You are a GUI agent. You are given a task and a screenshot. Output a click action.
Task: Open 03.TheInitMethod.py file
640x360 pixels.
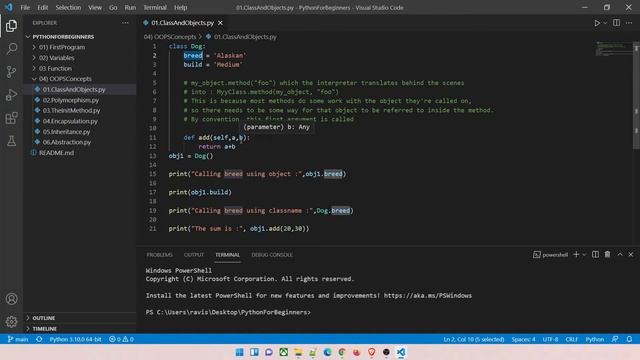click(x=71, y=111)
